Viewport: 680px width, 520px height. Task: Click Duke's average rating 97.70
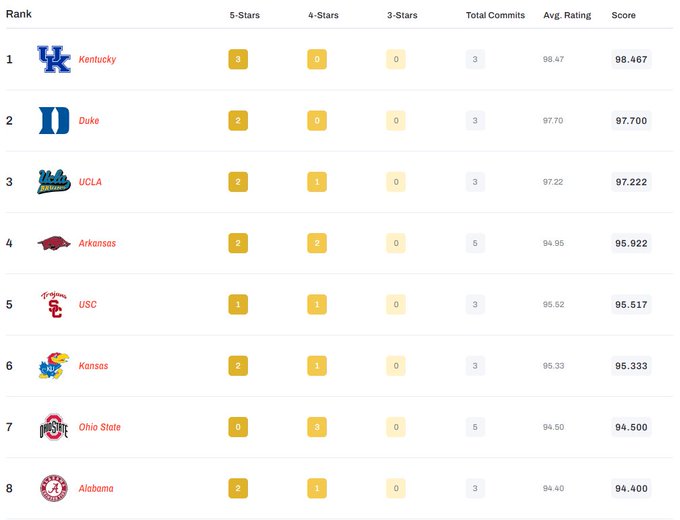[553, 121]
